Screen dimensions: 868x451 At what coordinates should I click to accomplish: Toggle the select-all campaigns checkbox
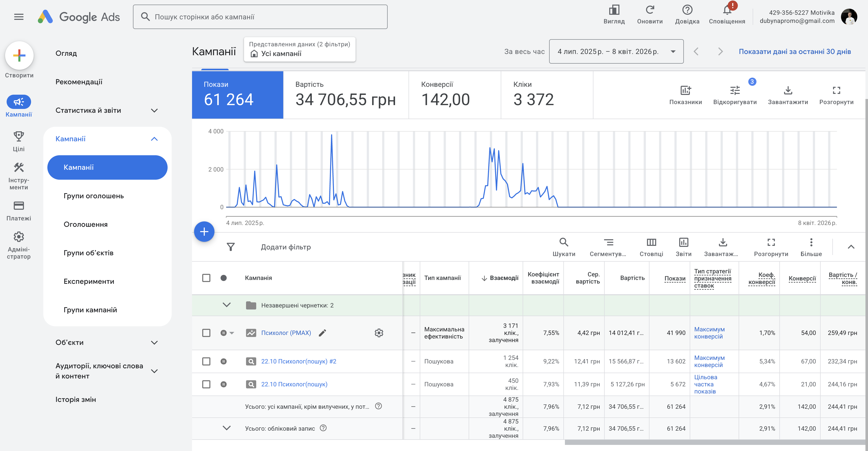pyautogui.click(x=206, y=278)
